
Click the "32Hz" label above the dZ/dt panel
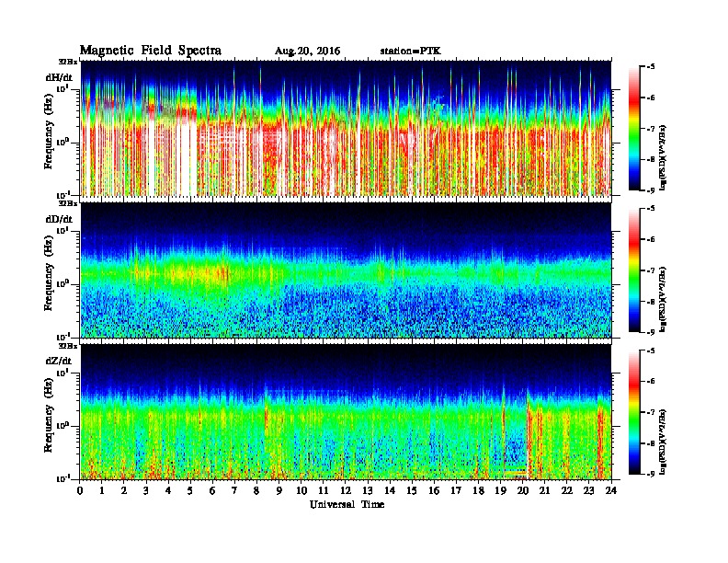[68, 346]
